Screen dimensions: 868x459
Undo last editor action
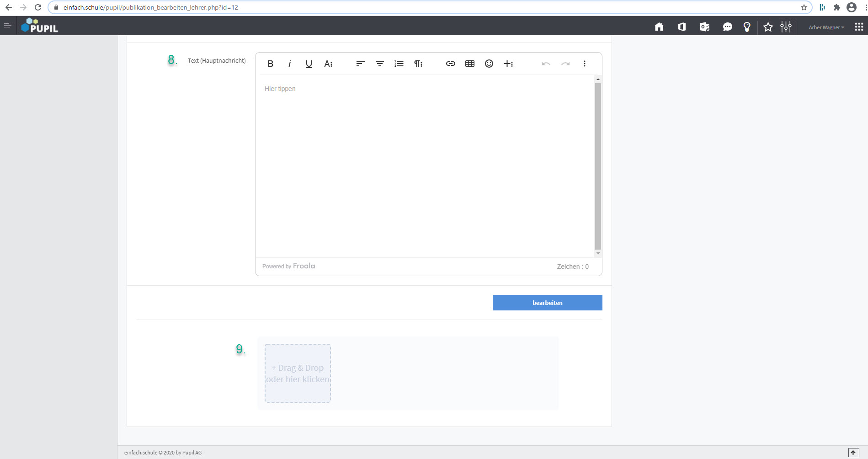(546, 64)
